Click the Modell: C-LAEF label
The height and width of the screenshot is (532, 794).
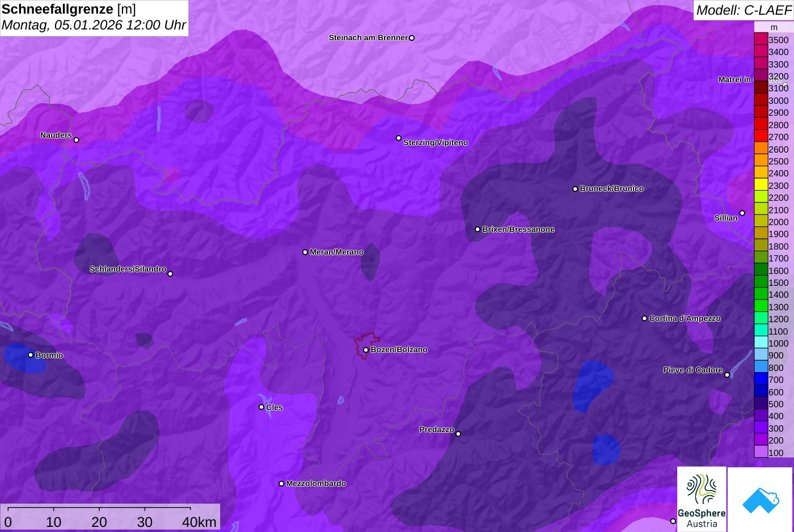click(x=744, y=10)
